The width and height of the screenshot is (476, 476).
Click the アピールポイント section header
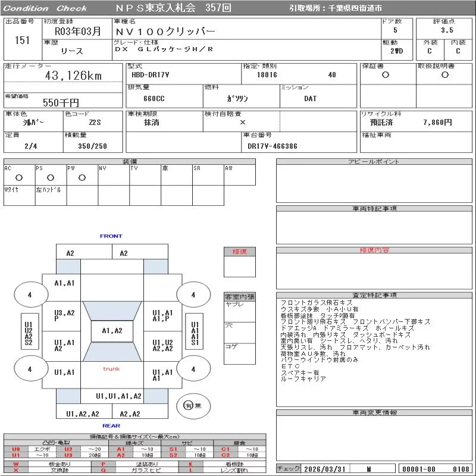374,161
